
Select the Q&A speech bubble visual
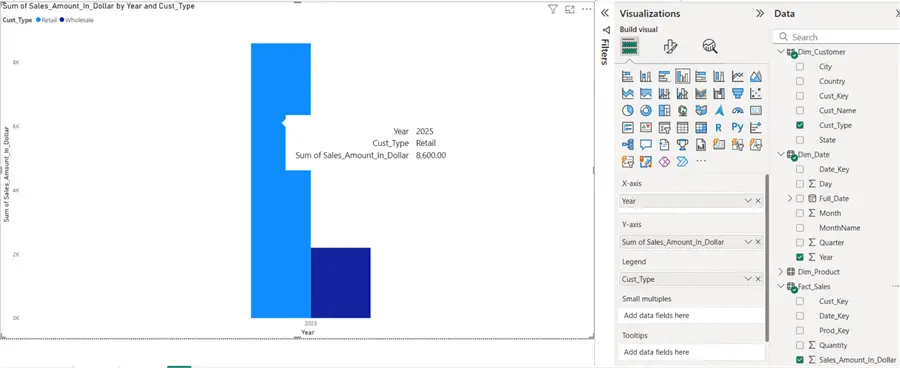646,145
